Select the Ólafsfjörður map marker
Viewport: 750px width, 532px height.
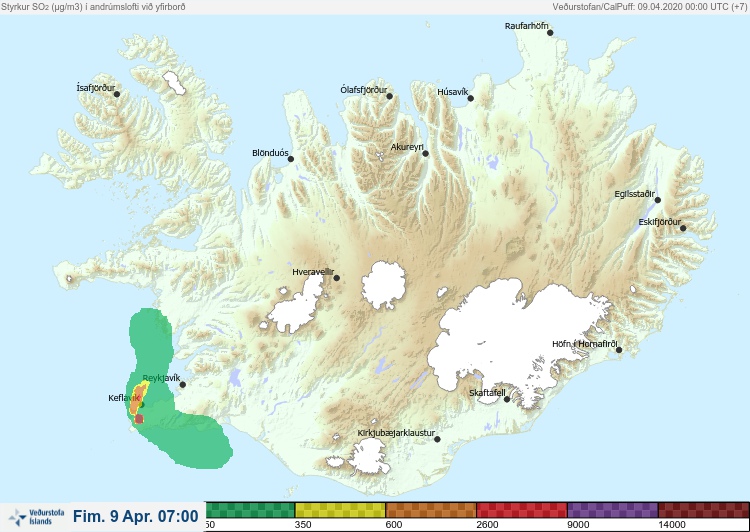(389, 96)
